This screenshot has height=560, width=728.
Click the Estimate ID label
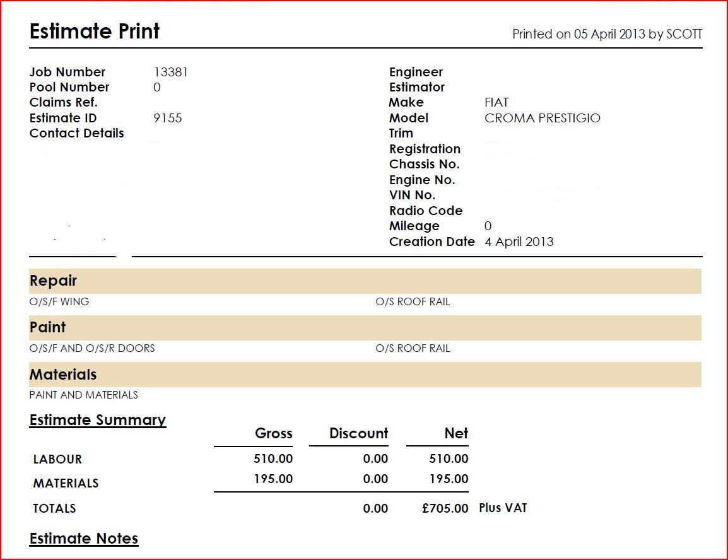62,118
